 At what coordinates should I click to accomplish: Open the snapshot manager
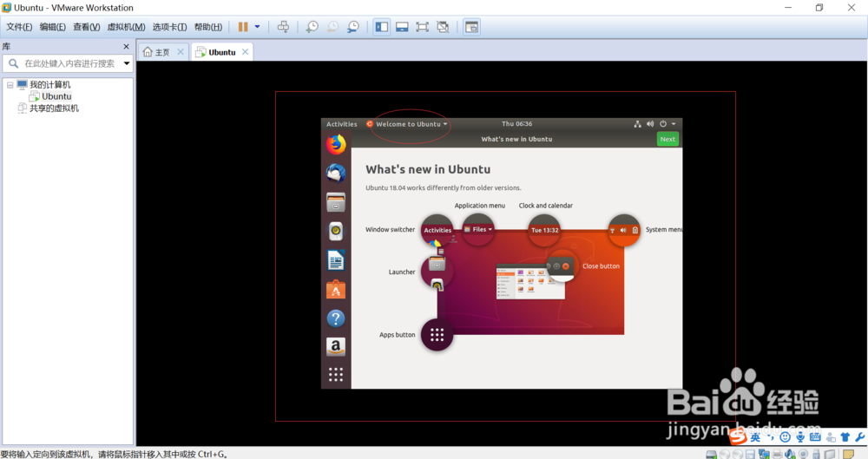click(x=353, y=27)
